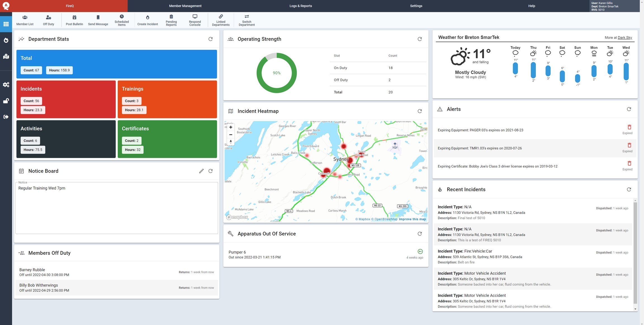
Task: Click the scroll-down arrow in Recent Incidents
Action: click(x=635, y=309)
